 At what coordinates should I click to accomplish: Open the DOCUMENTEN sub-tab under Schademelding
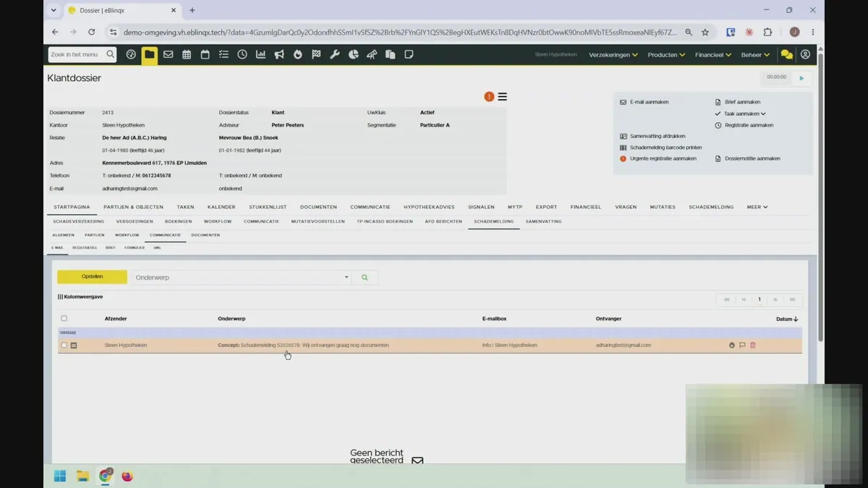pos(205,235)
